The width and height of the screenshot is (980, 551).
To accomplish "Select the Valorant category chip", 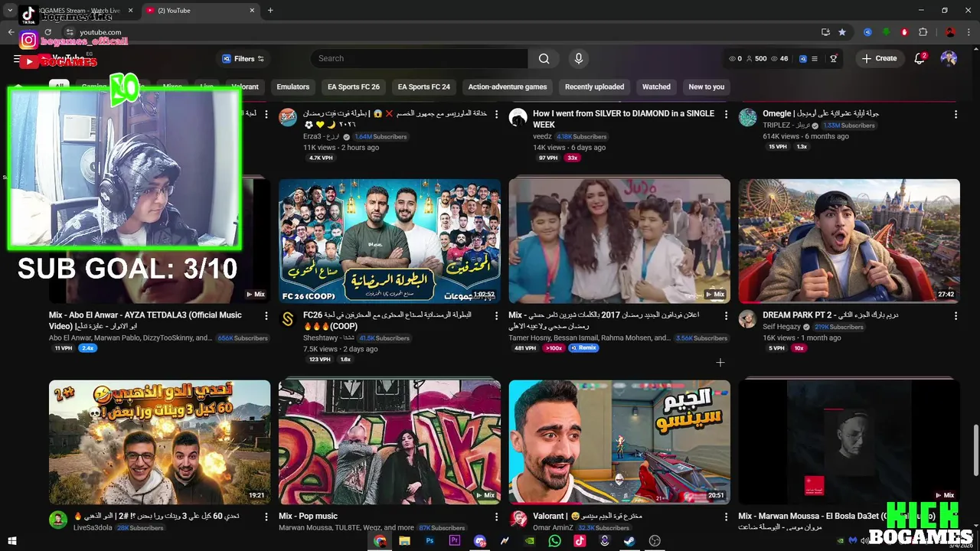I will tap(245, 87).
